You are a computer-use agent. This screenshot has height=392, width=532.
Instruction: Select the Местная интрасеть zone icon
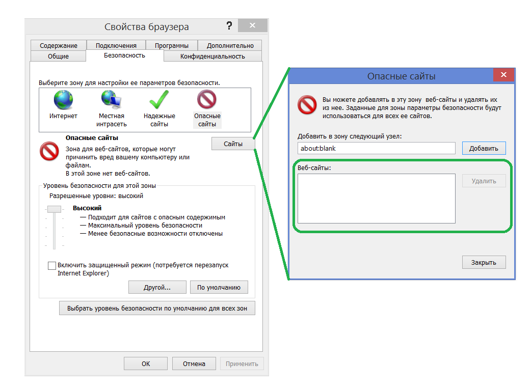[x=111, y=100]
